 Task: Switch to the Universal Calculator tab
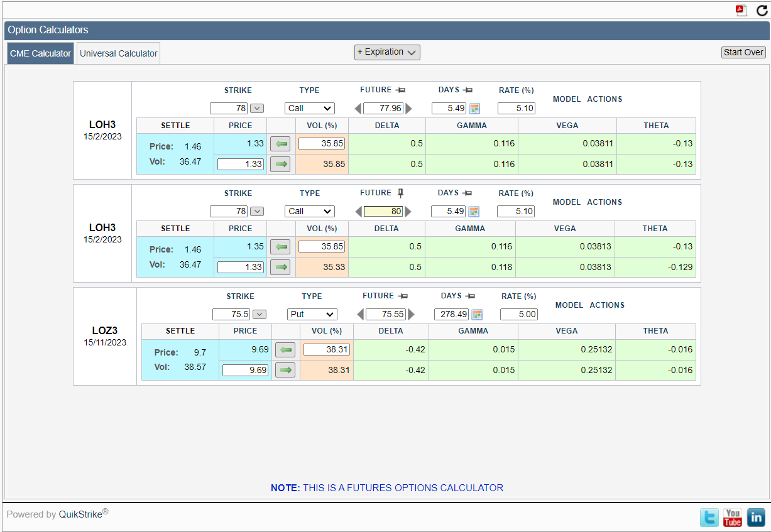(118, 53)
